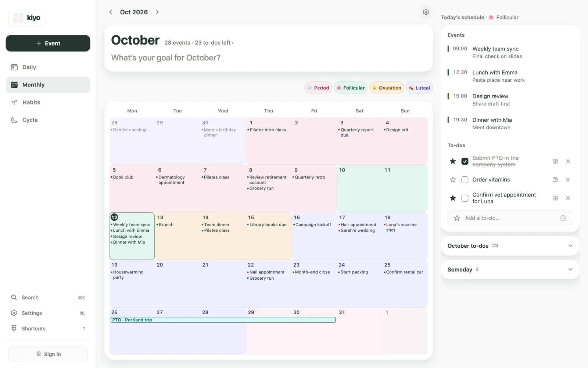Open Settings in sidebar
The height and width of the screenshot is (368, 588).
[48, 313]
